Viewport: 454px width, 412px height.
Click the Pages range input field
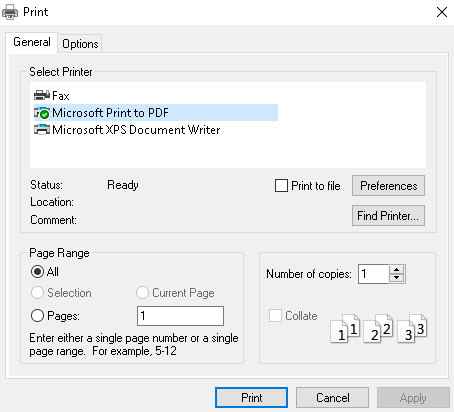click(x=180, y=316)
